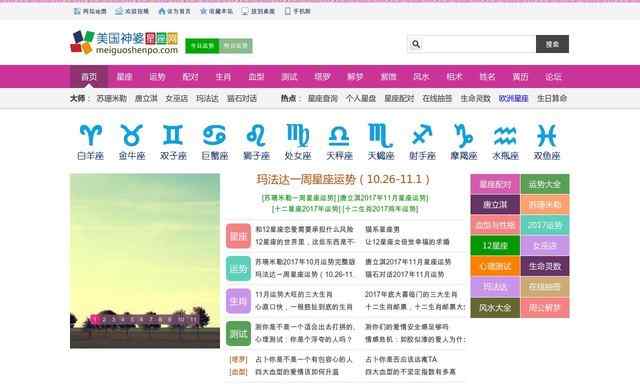This screenshot has height=384, width=640.
Task: Click the pink 周公解梦 tile
Action: [545, 308]
